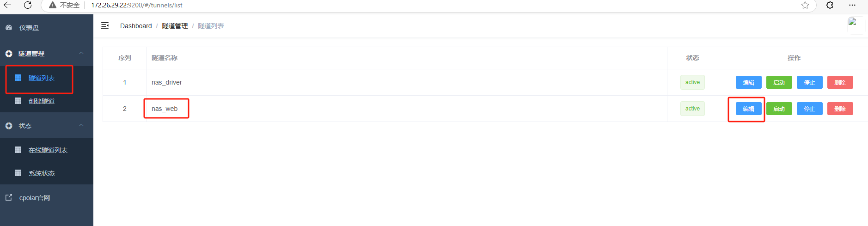Open 在线隧道列表 in sidebar
This screenshot has height=226, width=868.
[47, 150]
